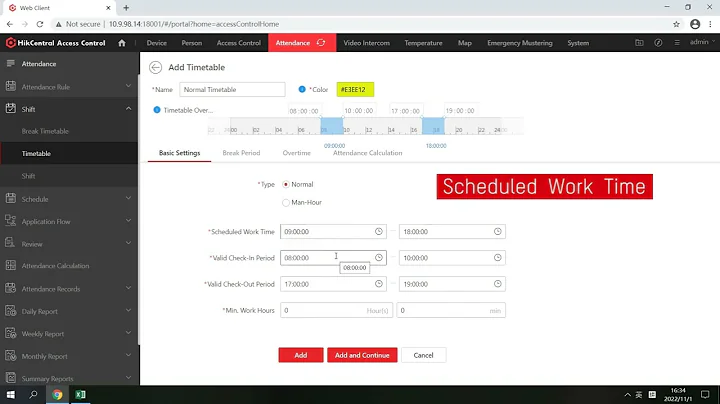Click the check-in period block on timeline
720x404 pixels.
(x=332, y=126)
